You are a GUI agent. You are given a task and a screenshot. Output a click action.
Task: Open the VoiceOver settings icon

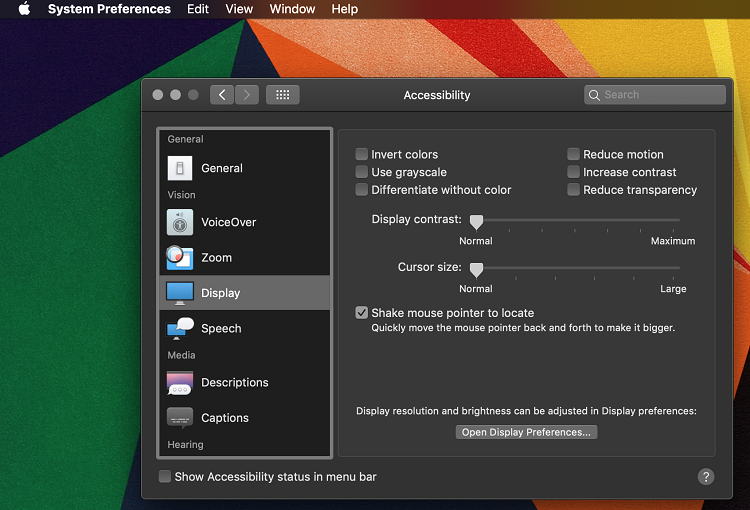(x=180, y=222)
